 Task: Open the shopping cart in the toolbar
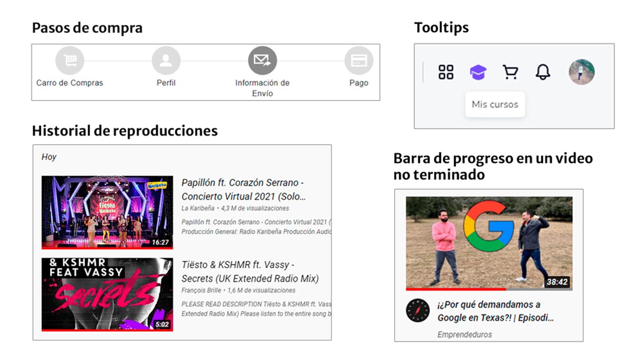[510, 73]
